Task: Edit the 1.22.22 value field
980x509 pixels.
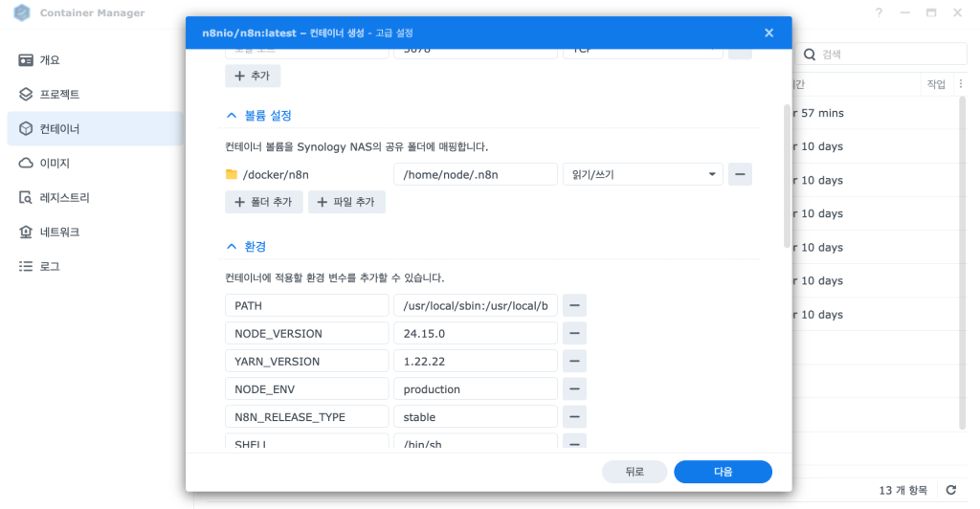Action: point(475,361)
